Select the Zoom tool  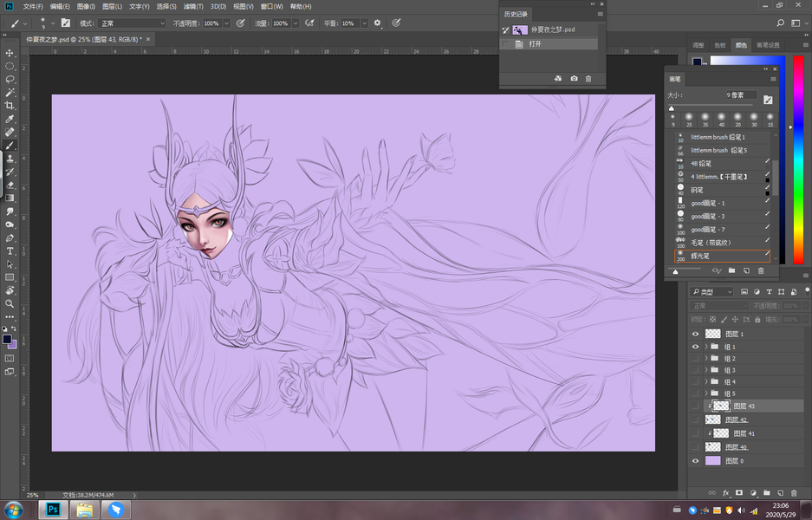10,303
